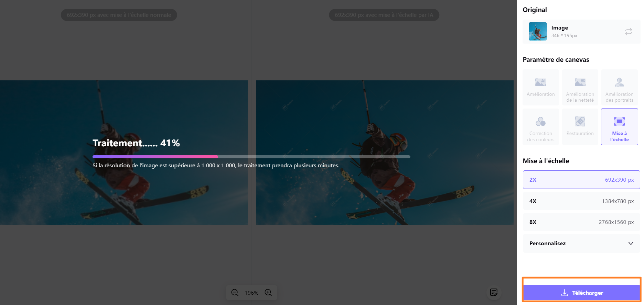Select Correction des couleurs tool
The image size is (644, 305).
point(540,127)
